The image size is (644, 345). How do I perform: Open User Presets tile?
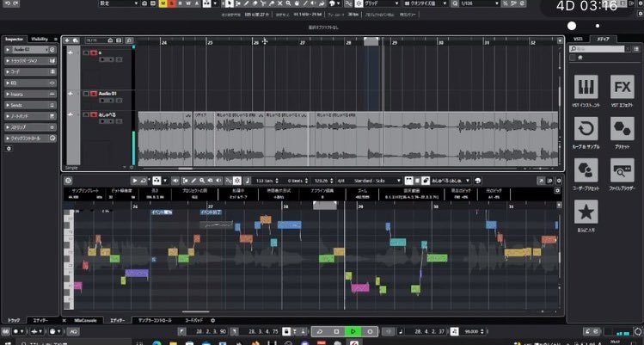(586, 170)
